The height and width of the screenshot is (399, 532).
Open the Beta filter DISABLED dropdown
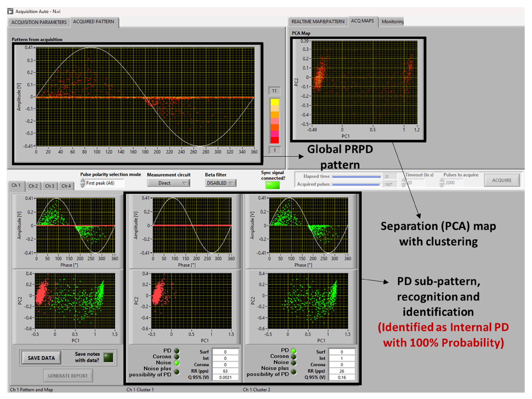click(x=220, y=183)
